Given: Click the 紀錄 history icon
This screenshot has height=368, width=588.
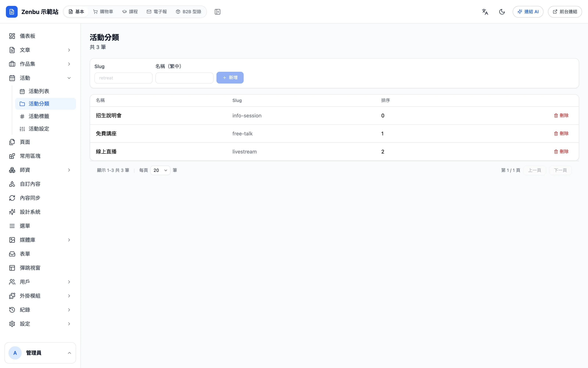Looking at the screenshot, I should click(x=12, y=310).
